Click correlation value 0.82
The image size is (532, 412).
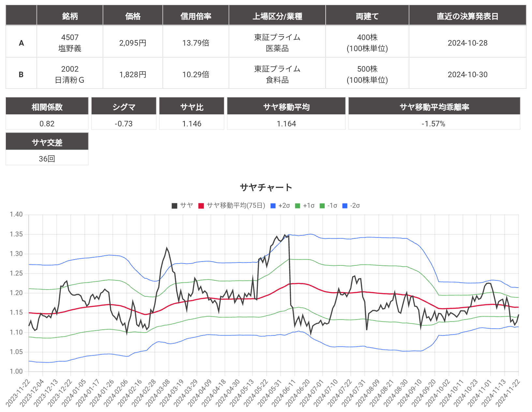tap(47, 123)
